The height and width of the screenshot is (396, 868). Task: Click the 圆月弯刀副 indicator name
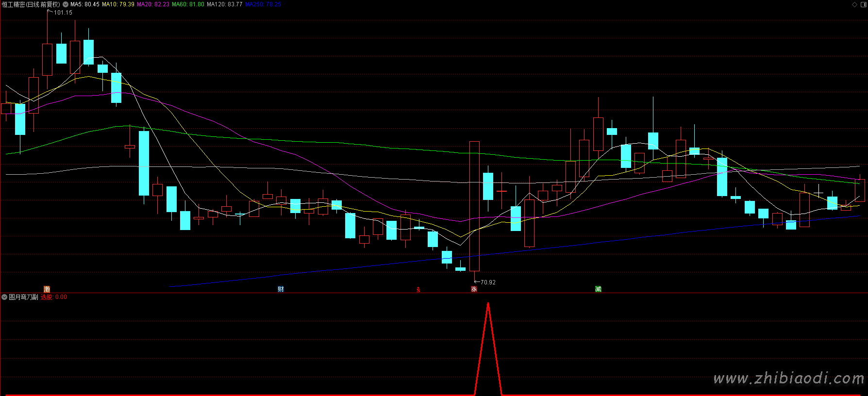(23, 297)
